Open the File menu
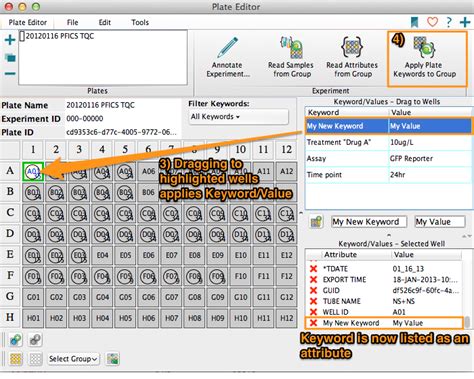The image size is (474, 379). click(72, 22)
